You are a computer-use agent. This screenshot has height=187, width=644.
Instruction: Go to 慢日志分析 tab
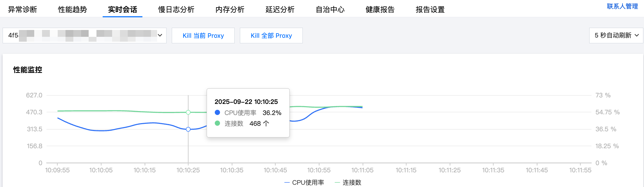point(176,9)
